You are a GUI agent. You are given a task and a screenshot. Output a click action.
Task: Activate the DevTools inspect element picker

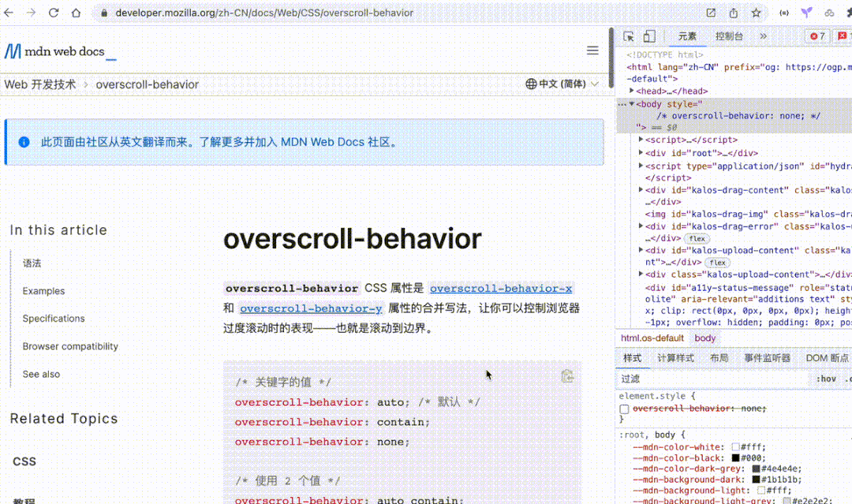click(x=629, y=36)
